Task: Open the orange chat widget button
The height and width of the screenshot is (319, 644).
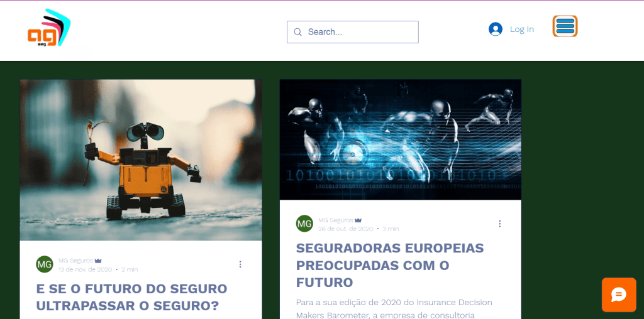Action: 619,295
